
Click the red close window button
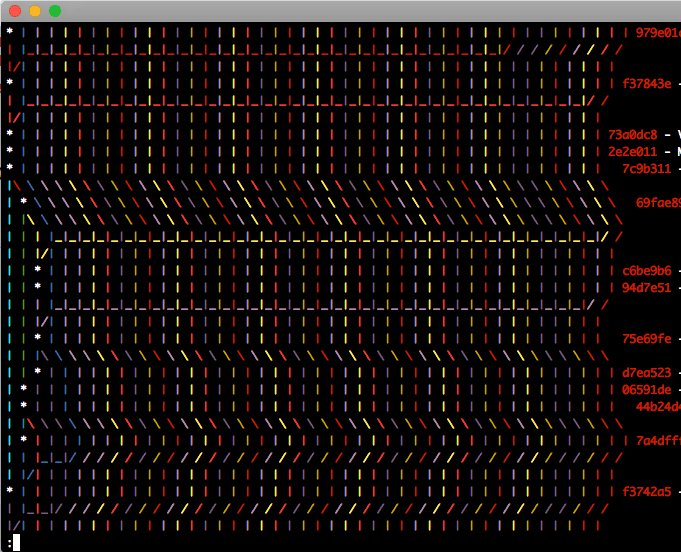tap(15, 11)
